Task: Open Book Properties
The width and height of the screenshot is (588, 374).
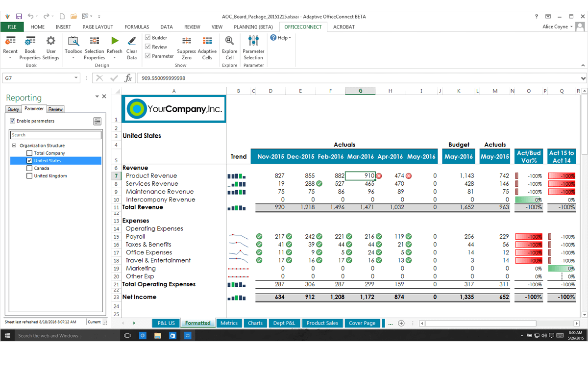Action: coord(30,48)
